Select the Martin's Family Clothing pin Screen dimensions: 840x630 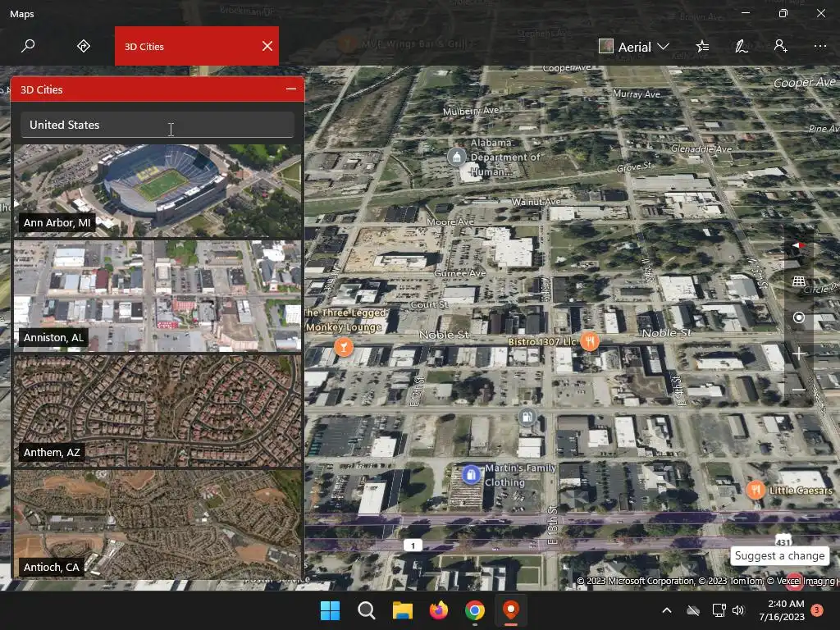pos(470,475)
